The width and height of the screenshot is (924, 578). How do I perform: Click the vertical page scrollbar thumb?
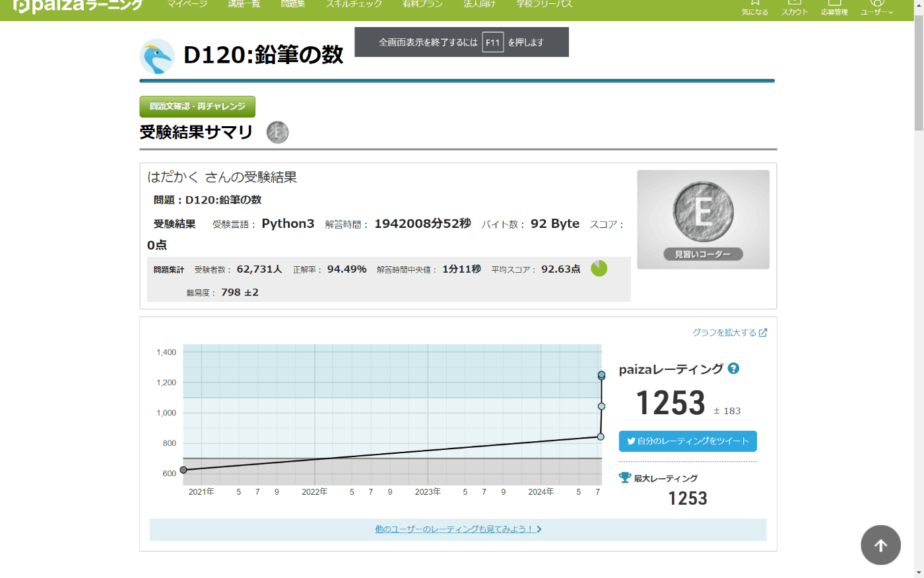pyautogui.click(x=919, y=74)
